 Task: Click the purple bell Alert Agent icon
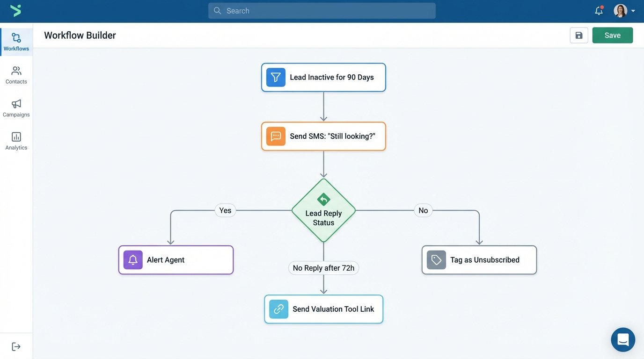pyautogui.click(x=133, y=260)
